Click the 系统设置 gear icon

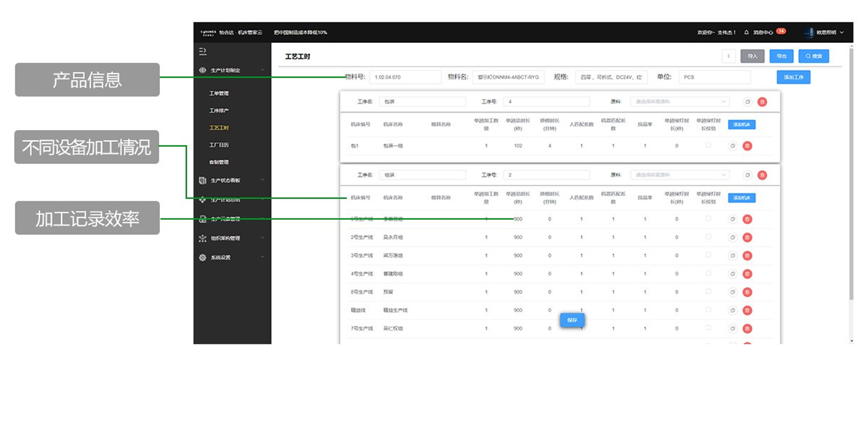point(203,258)
